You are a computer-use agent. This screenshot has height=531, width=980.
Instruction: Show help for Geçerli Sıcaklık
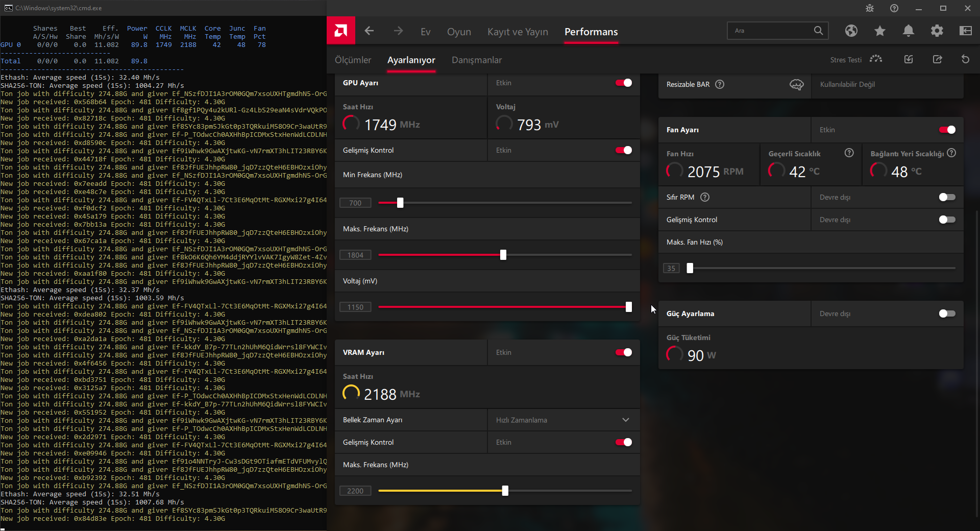(849, 153)
